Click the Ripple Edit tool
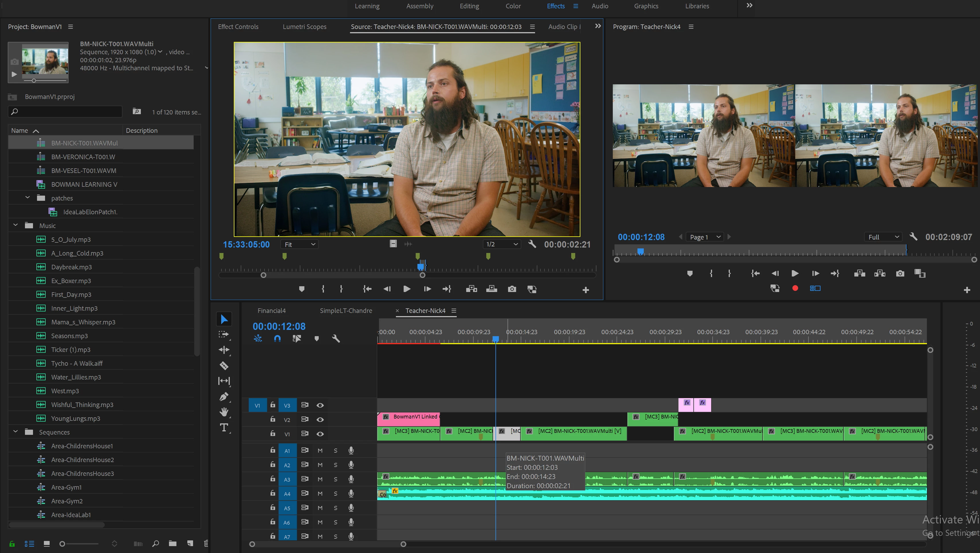Screen dimensions: 980x553 coord(224,350)
